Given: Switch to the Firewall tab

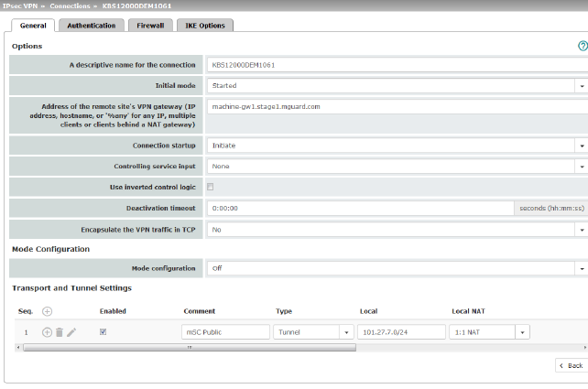Looking at the screenshot, I should tap(150, 26).
